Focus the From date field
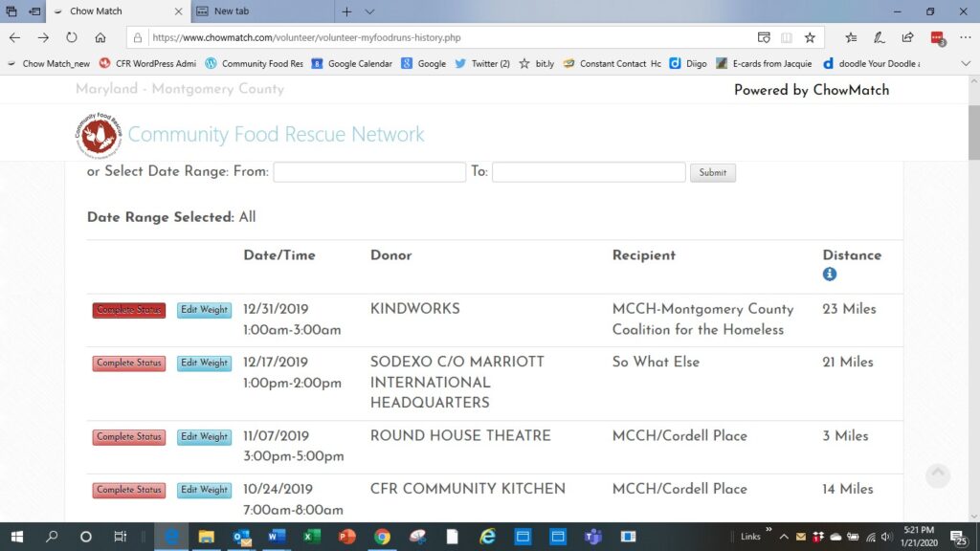Viewport: 980px width, 551px height. point(369,172)
